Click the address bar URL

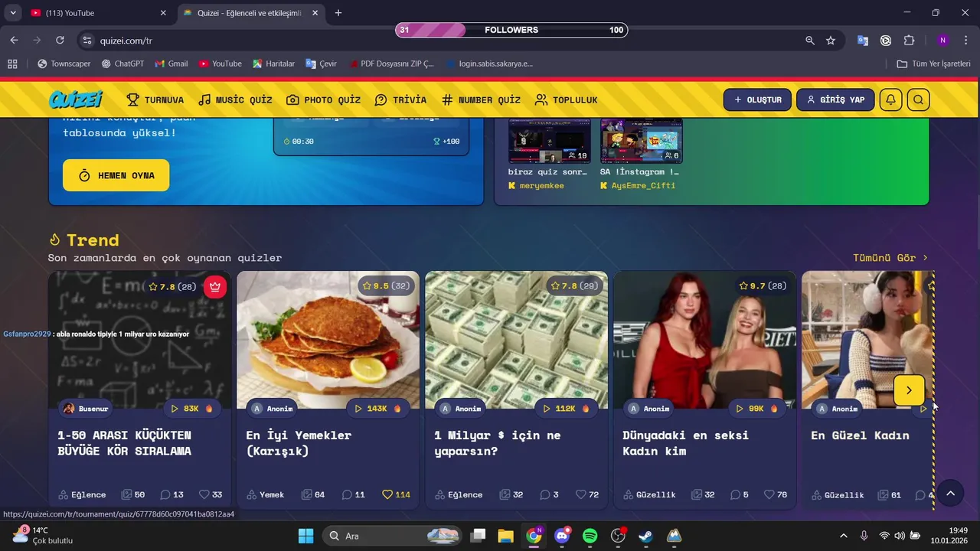126,41
